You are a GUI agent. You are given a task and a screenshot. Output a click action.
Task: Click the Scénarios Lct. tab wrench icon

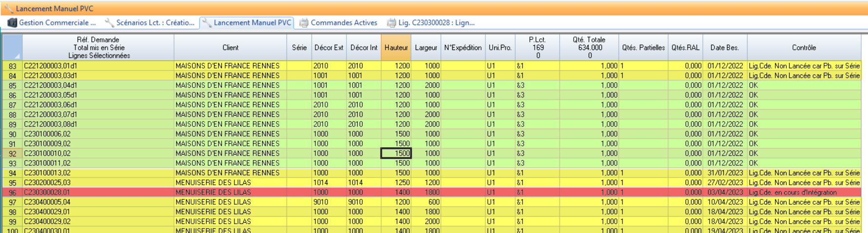click(x=110, y=23)
